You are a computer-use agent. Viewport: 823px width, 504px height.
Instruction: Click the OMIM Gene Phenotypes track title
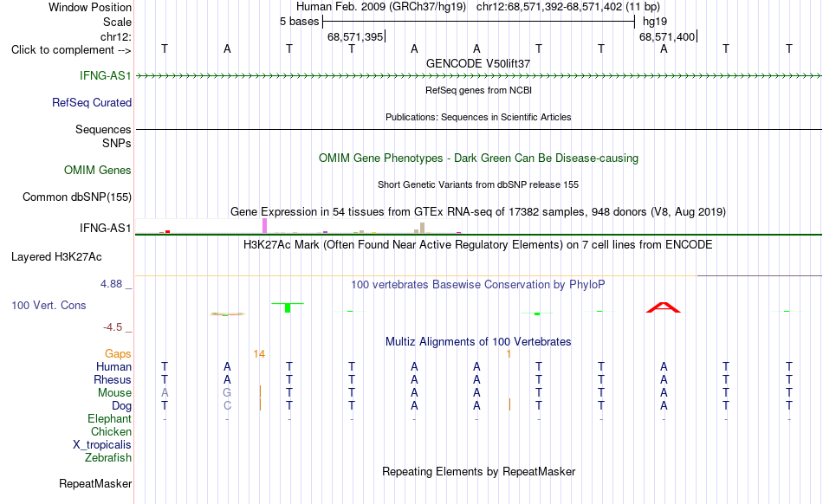point(478,158)
